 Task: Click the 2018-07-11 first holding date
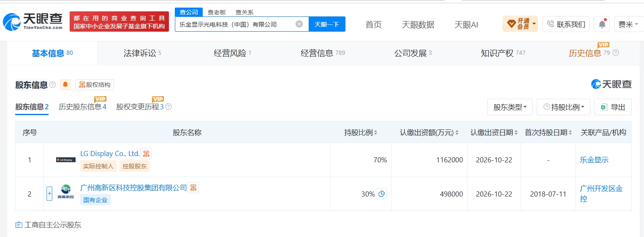point(548,194)
